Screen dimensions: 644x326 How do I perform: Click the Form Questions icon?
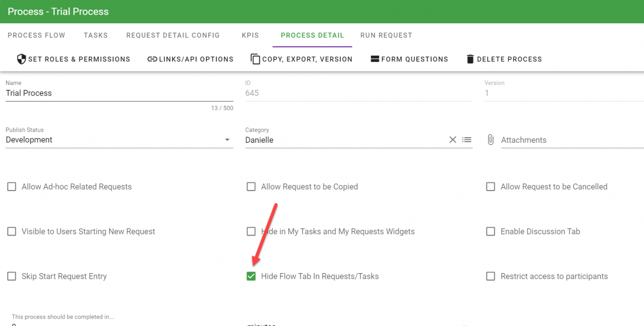[x=375, y=59]
